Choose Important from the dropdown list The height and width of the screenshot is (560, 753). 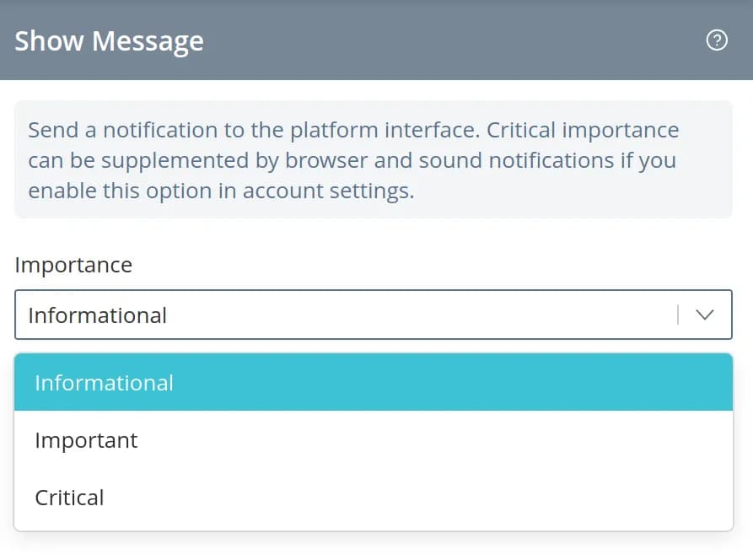(86, 440)
